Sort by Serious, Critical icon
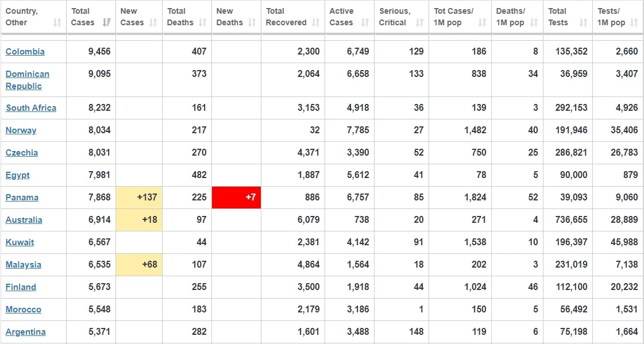644x344 pixels. pyautogui.click(x=419, y=23)
